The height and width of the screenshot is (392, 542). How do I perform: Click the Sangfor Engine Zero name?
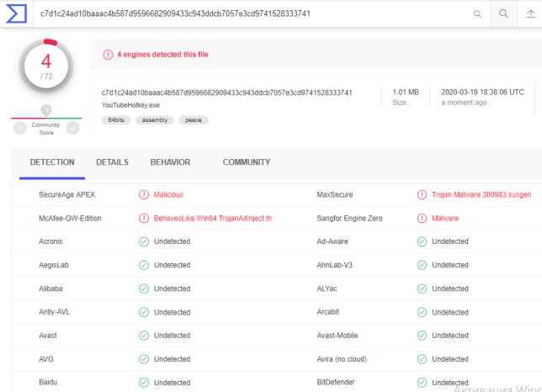click(350, 218)
